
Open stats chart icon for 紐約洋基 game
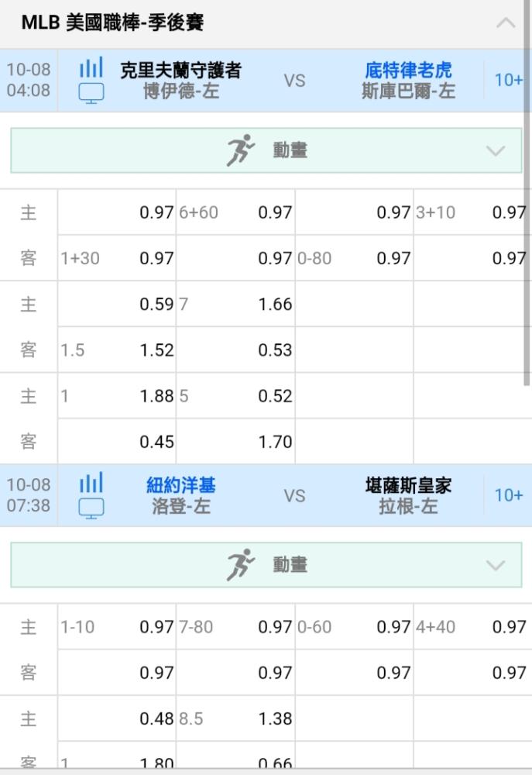pos(91,482)
